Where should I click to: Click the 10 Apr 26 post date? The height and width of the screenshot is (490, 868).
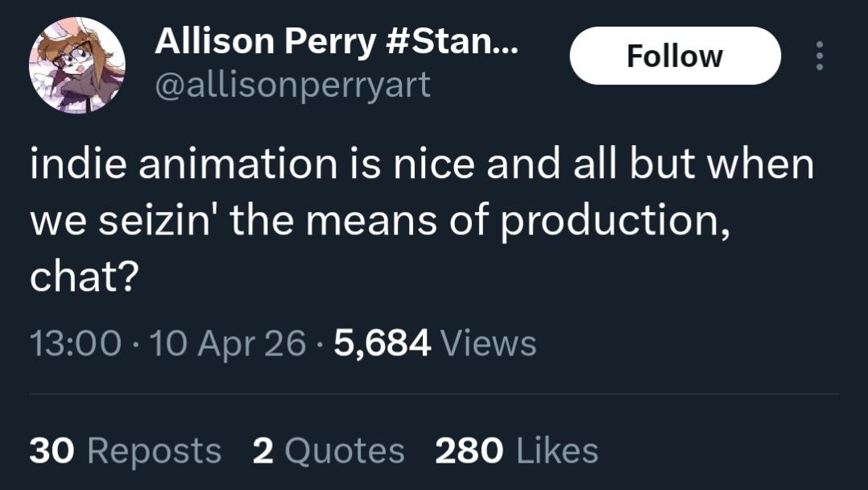pyautogui.click(x=228, y=343)
